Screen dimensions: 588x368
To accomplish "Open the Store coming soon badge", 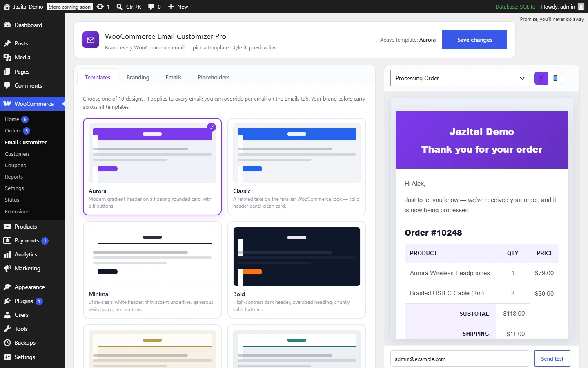I will 70,7.
